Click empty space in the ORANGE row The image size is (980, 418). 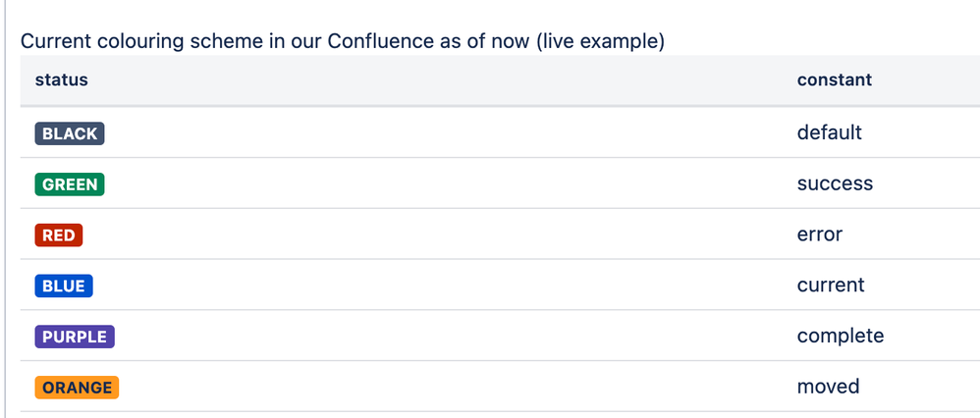438,387
